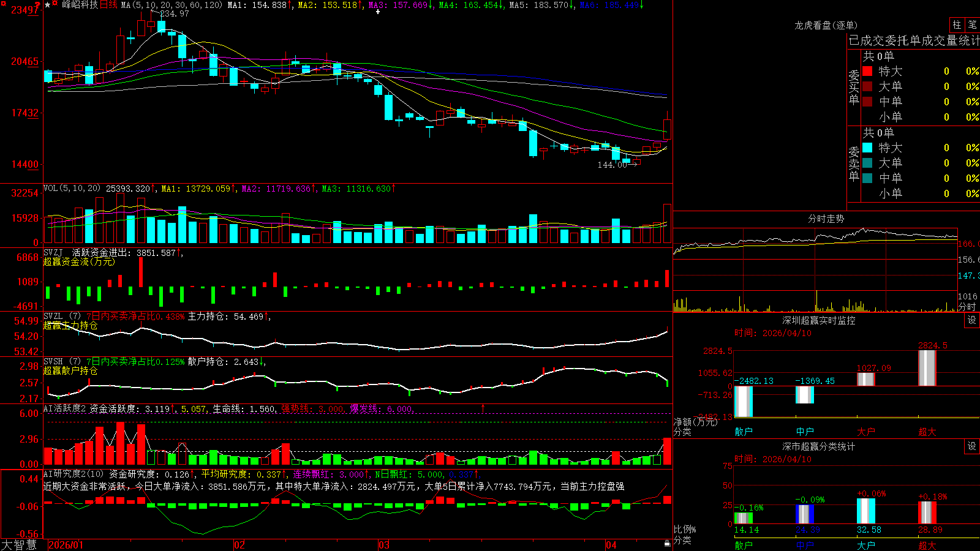The width and height of the screenshot is (980, 551).
Task: Click the 144.00 low price label
Action: click(x=612, y=165)
